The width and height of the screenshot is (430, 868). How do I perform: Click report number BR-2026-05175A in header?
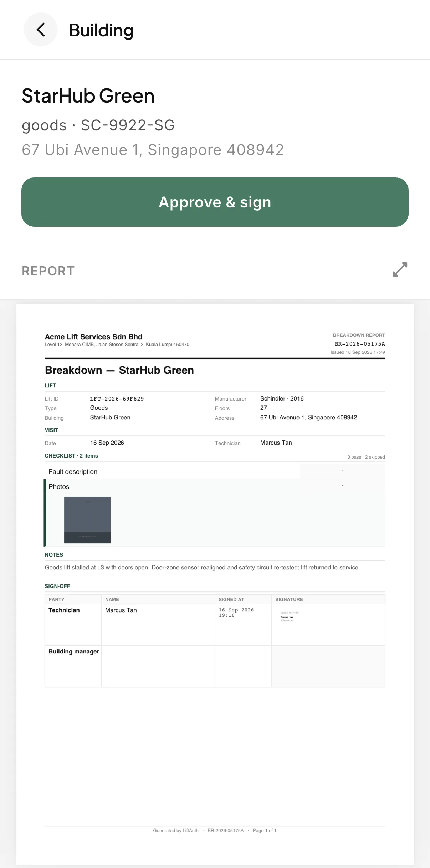(360, 344)
